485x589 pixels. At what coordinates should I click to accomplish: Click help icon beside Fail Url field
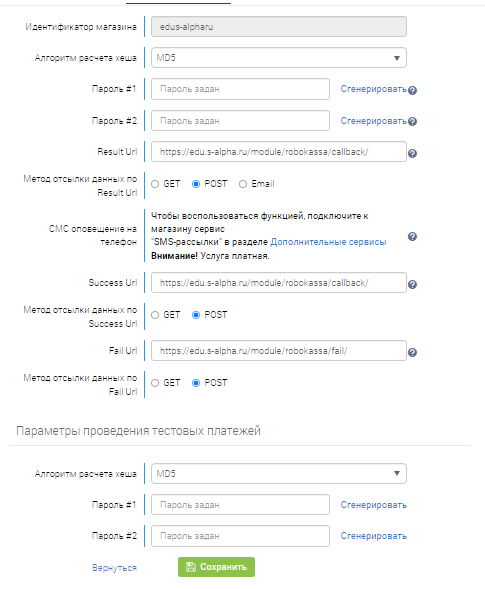(412, 353)
